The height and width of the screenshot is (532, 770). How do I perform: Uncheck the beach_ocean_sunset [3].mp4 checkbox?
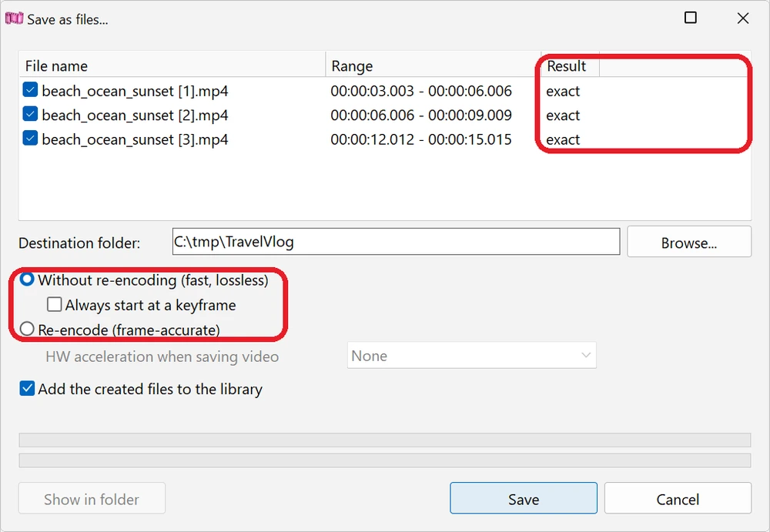[x=30, y=138]
